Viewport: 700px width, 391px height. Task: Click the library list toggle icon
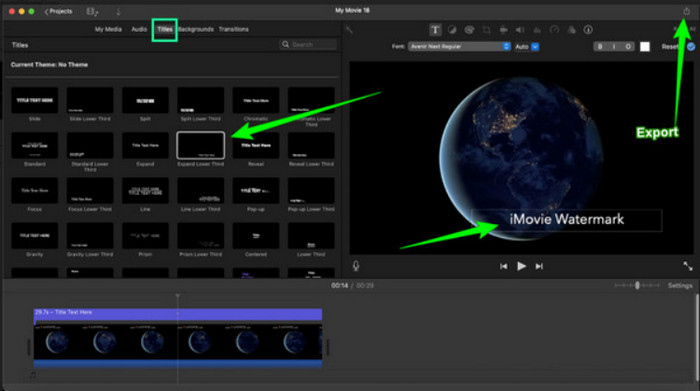tap(92, 12)
